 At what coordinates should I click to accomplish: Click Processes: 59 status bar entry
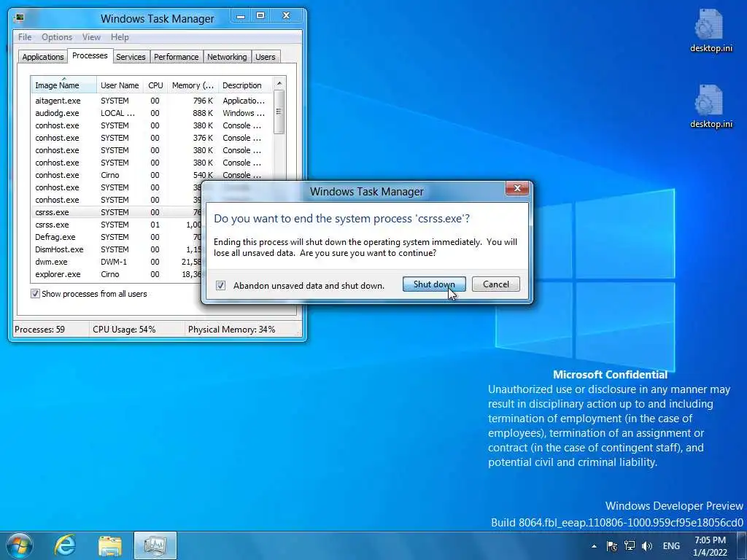pos(40,329)
